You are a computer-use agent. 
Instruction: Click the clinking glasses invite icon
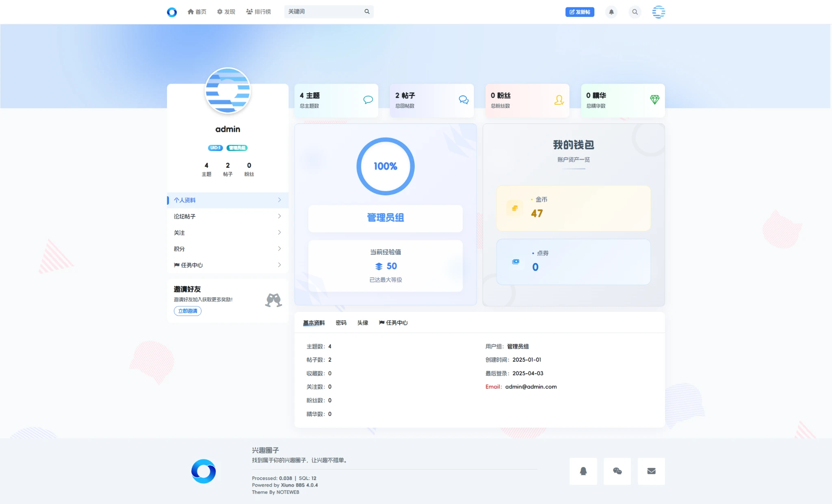(x=273, y=300)
